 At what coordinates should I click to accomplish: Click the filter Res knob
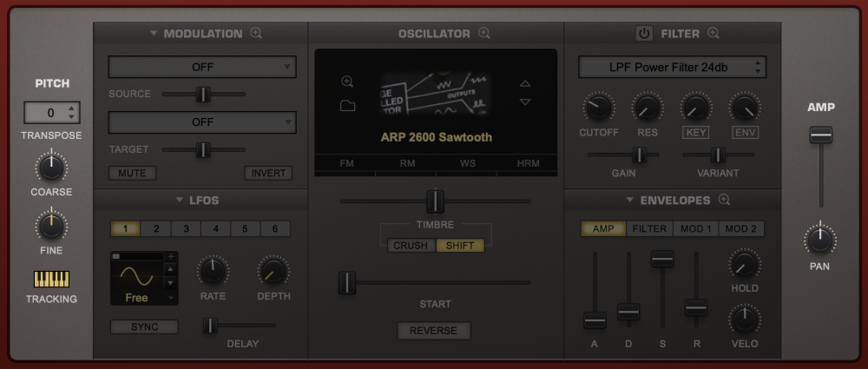pyautogui.click(x=648, y=107)
